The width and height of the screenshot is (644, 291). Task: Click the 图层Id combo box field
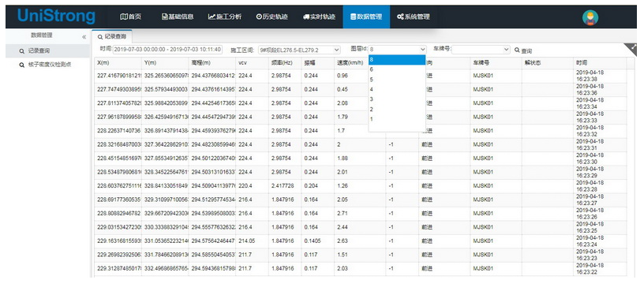[x=397, y=50]
